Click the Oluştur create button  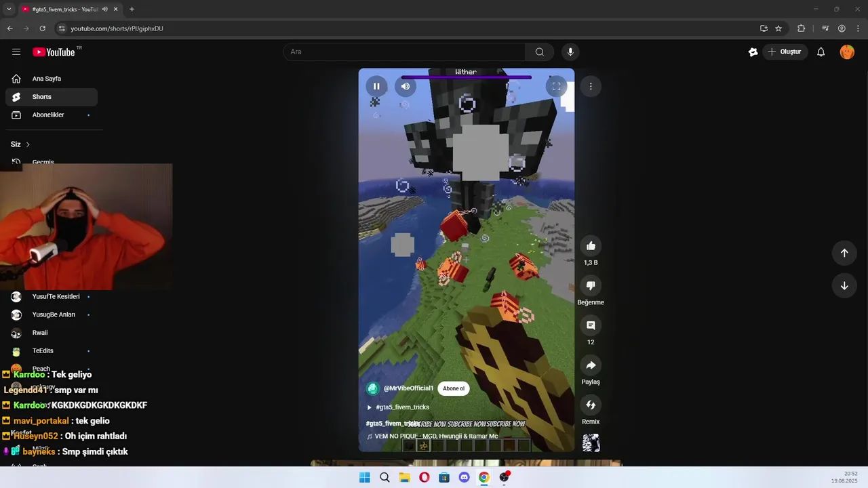tap(785, 52)
